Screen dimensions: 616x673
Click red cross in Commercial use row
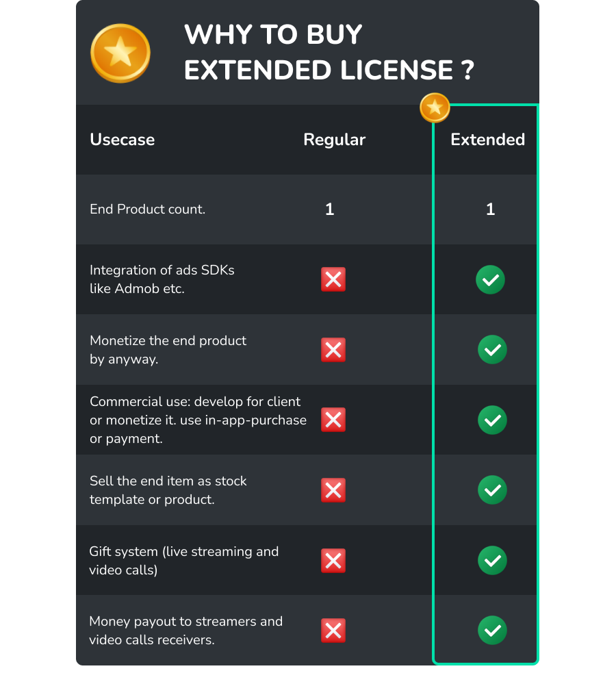333,420
